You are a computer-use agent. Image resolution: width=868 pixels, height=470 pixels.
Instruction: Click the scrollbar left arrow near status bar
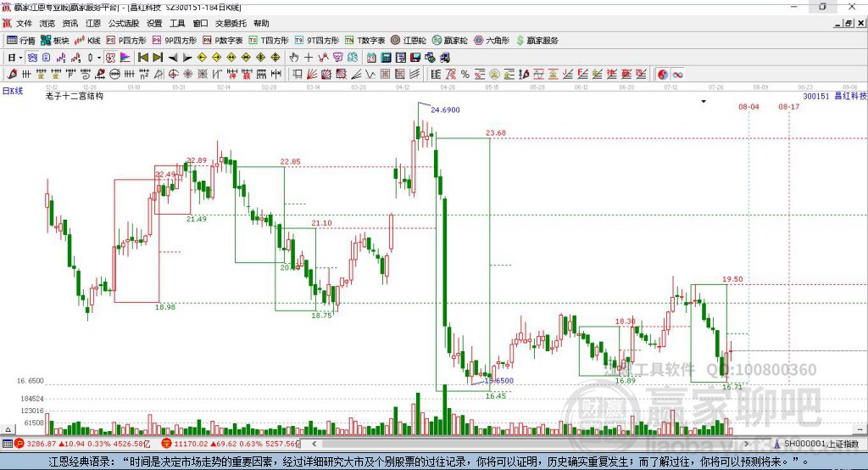(314, 444)
